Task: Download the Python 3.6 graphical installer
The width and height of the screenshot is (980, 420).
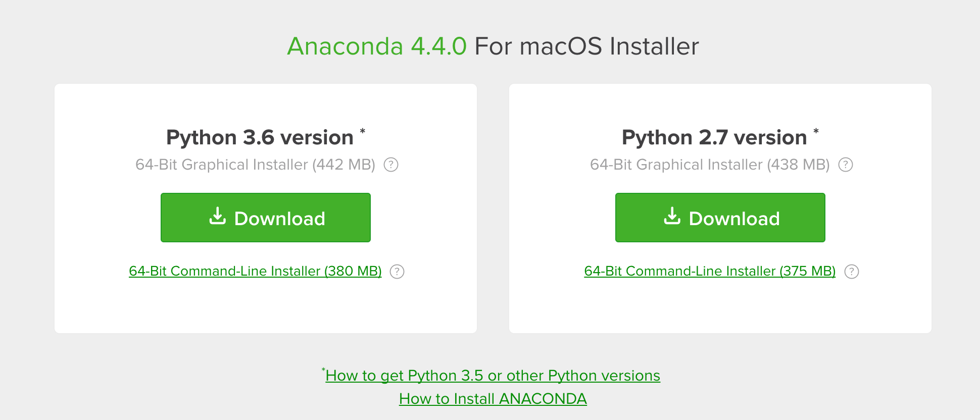Action: click(265, 217)
